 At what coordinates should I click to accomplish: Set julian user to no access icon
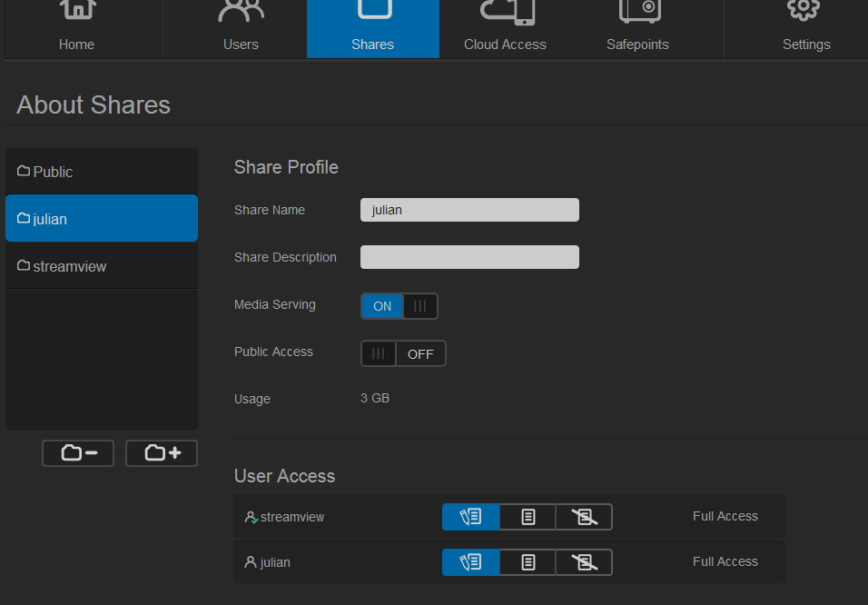584,562
